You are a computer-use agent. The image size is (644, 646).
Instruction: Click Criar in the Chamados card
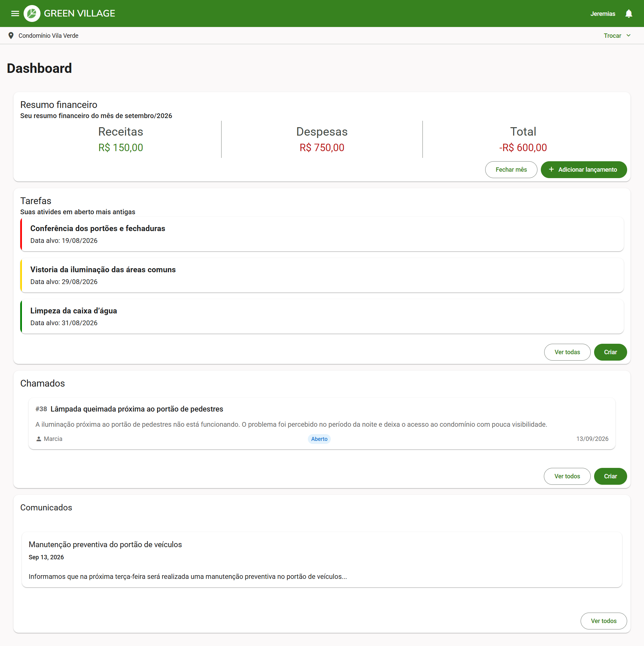point(610,476)
